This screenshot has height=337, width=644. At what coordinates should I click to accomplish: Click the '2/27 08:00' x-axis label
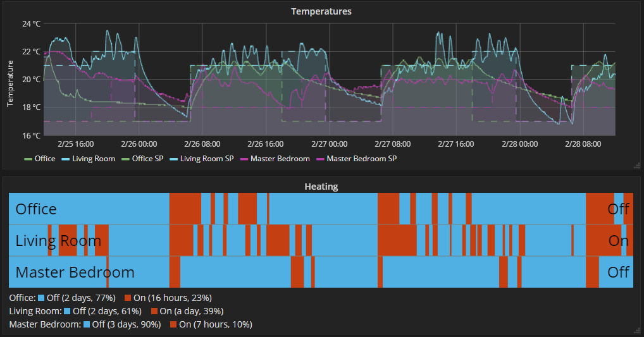coord(392,144)
